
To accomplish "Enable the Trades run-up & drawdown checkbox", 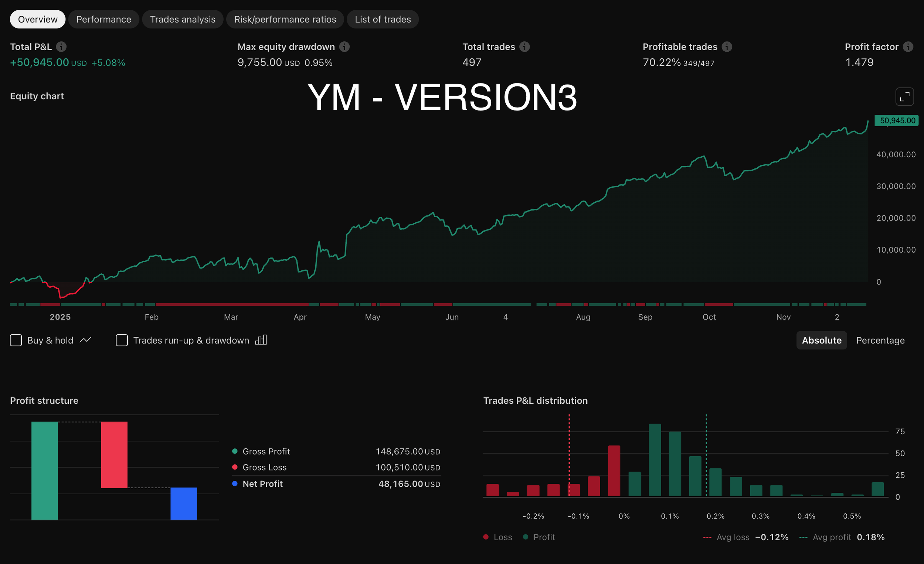I will 122,340.
